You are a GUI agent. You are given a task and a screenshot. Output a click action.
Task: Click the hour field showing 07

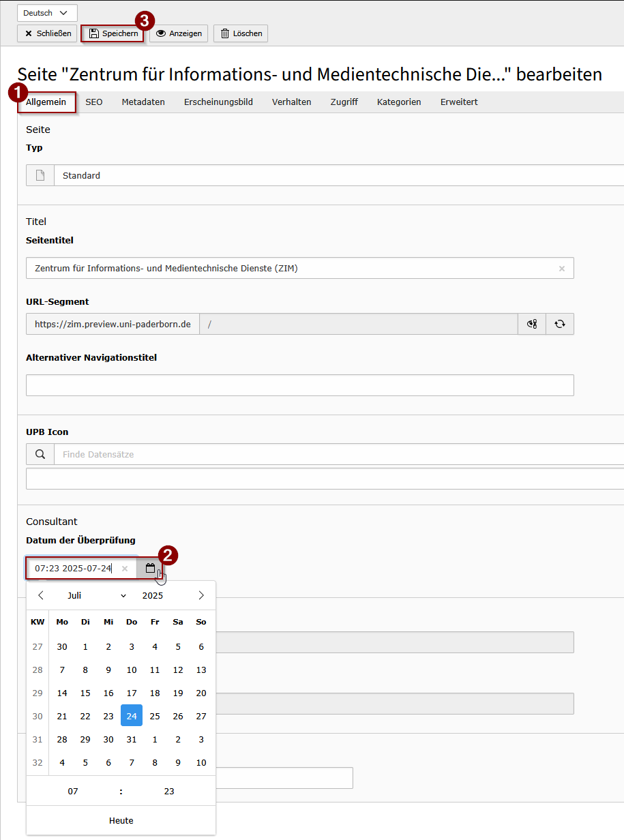[x=73, y=791]
